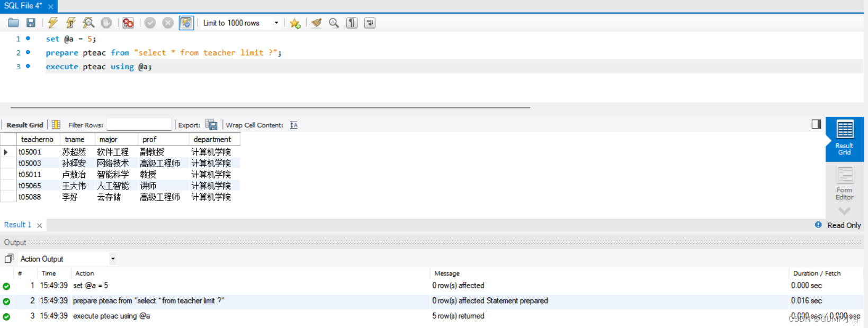Open a SQL script file
The height and width of the screenshot is (328, 868).
click(x=13, y=23)
